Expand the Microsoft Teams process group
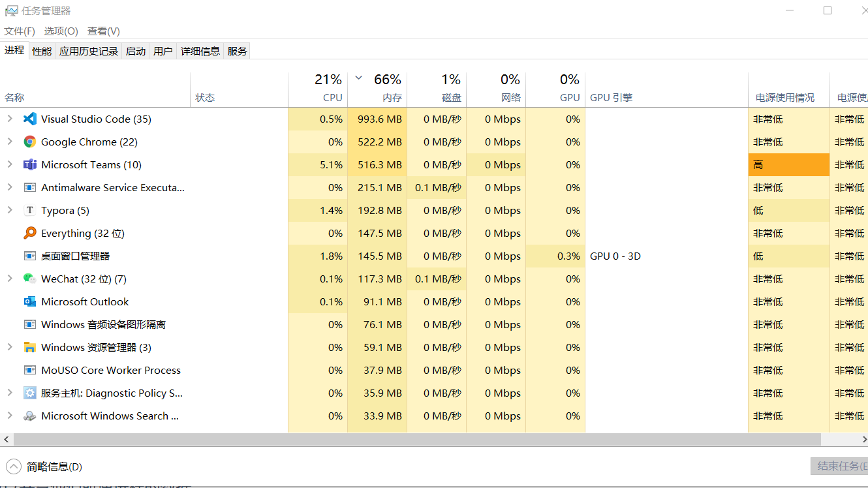This screenshot has width=868, height=488. tap(9, 164)
